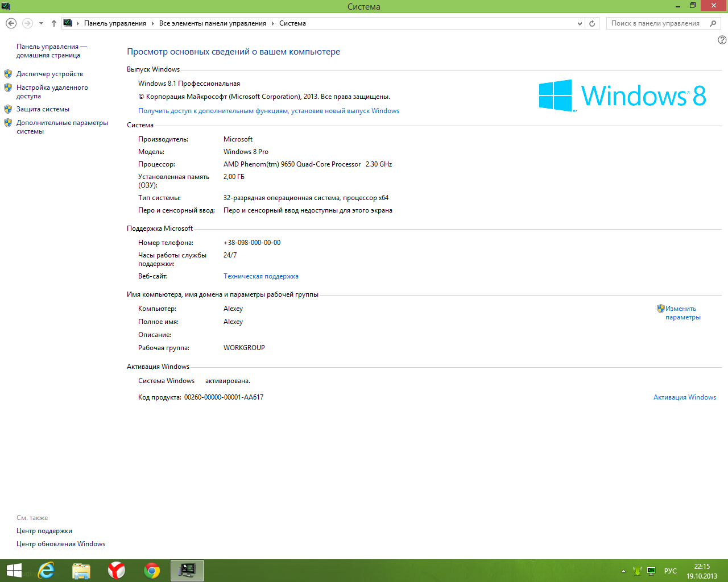Switch input language 'РУС' indicator
Image resolution: width=728 pixels, height=582 pixels.
(671, 571)
